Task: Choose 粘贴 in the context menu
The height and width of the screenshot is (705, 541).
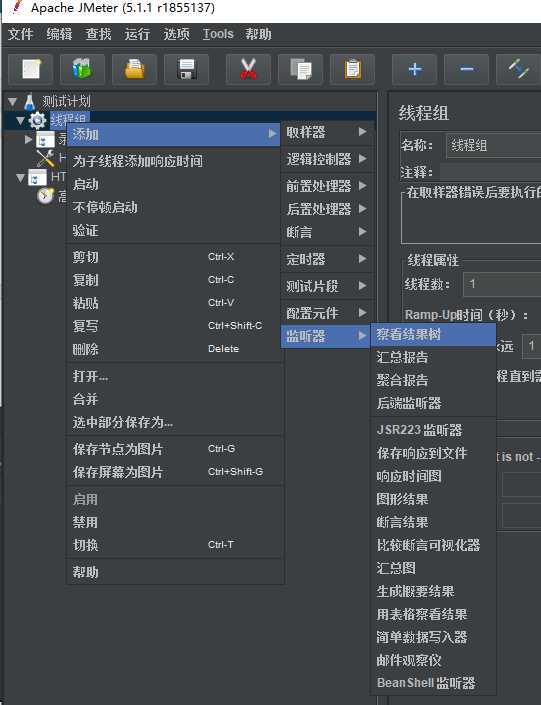Action: click(174, 303)
